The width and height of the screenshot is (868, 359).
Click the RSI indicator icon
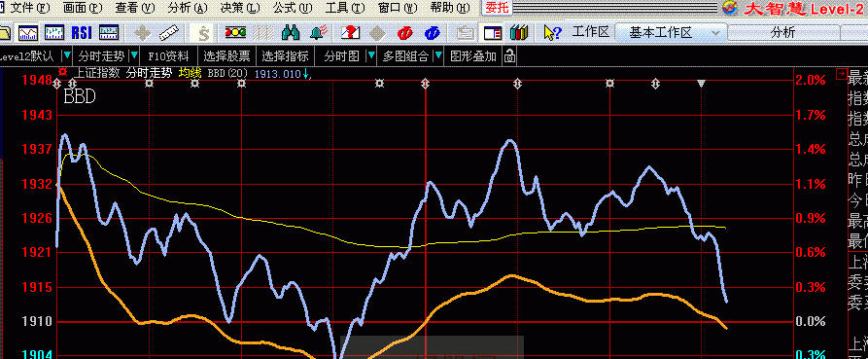82,33
